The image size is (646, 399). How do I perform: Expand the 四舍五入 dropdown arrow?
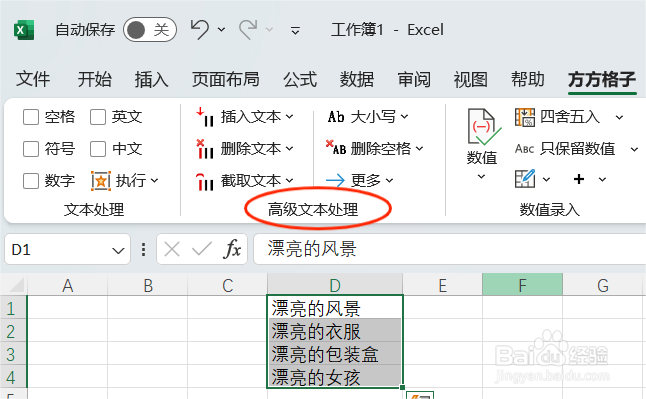(x=619, y=117)
